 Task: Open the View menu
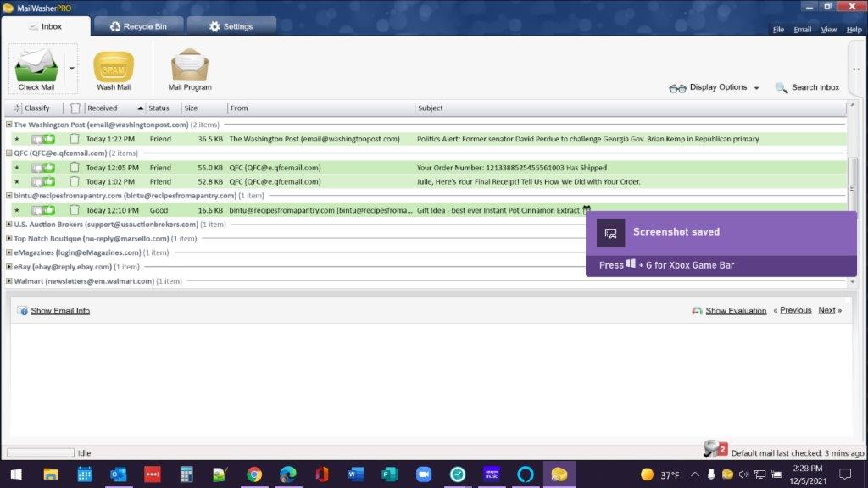pos(829,30)
